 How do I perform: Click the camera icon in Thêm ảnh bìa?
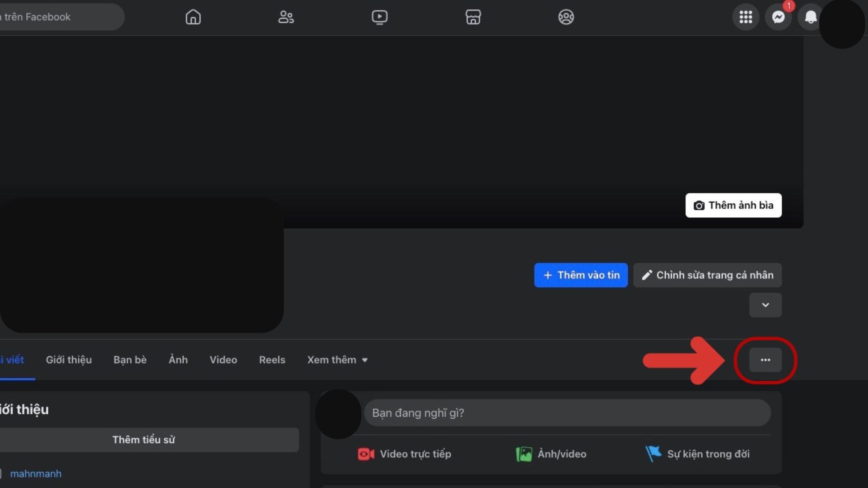(x=699, y=205)
